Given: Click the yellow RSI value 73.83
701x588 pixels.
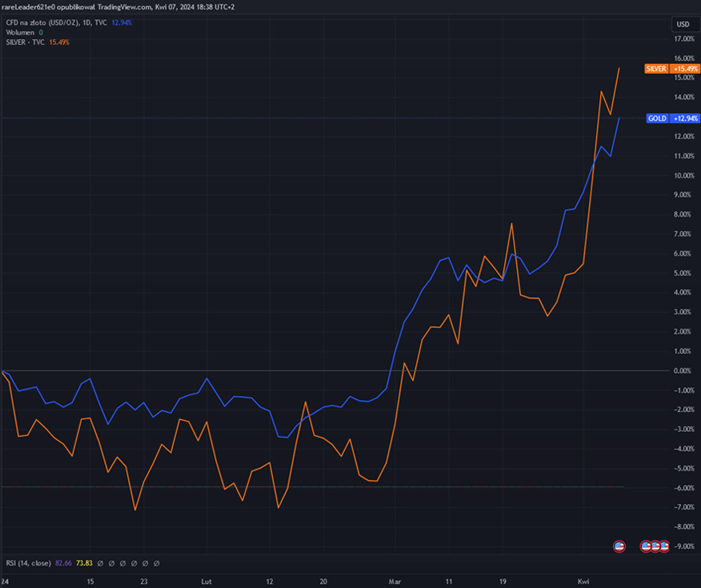Looking at the screenshot, I should pos(85,564).
